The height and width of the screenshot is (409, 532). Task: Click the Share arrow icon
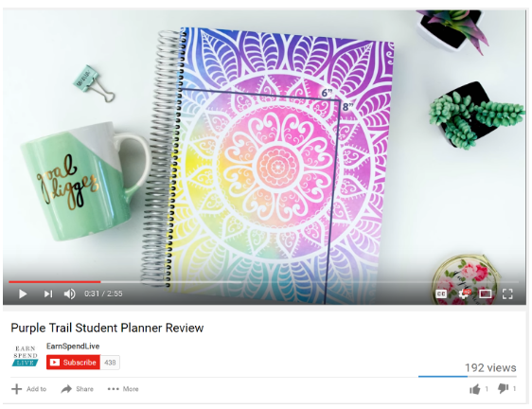click(x=66, y=389)
